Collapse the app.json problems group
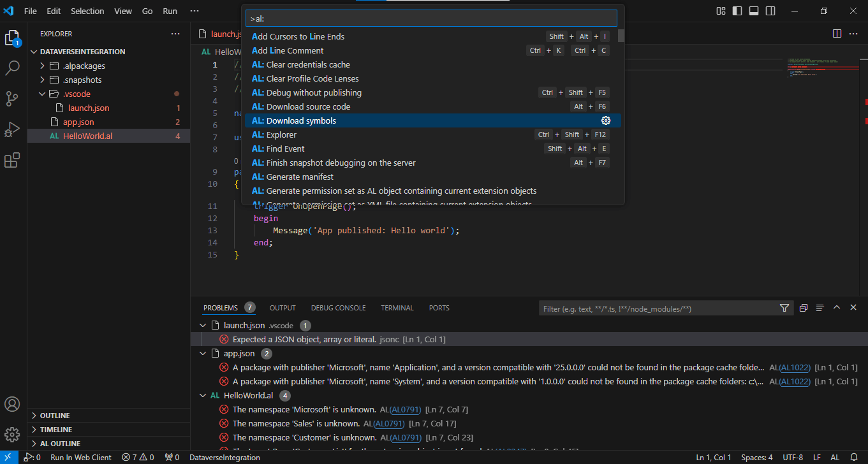The height and width of the screenshot is (464, 868). [203, 353]
